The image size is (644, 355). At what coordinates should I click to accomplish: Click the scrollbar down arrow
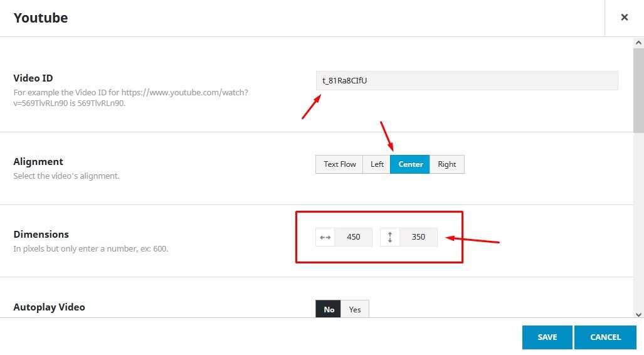pyautogui.click(x=638, y=314)
